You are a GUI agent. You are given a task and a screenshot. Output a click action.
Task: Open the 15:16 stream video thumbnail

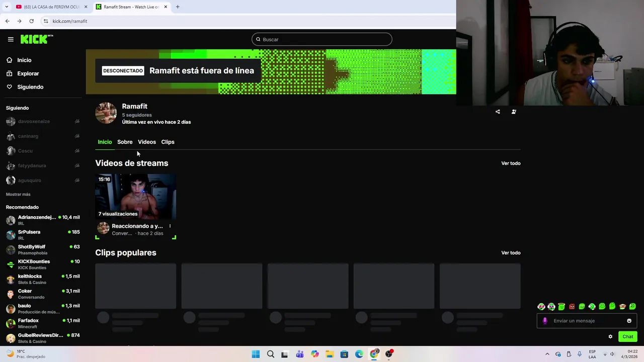point(136,197)
